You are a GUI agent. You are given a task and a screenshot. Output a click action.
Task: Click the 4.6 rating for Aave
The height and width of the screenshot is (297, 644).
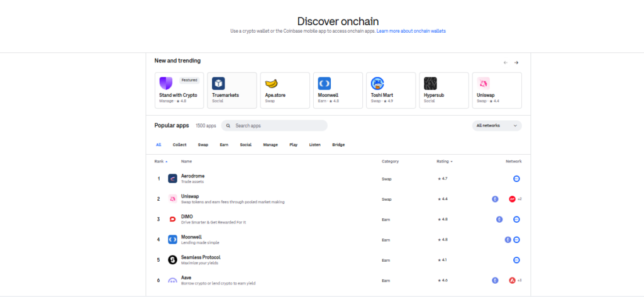pyautogui.click(x=443, y=281)
